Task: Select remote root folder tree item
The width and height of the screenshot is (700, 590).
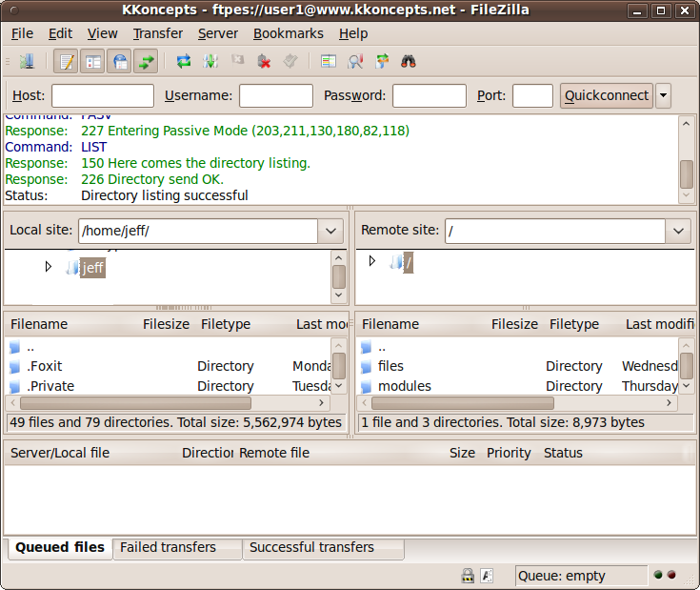Action: tap(408, 263)
